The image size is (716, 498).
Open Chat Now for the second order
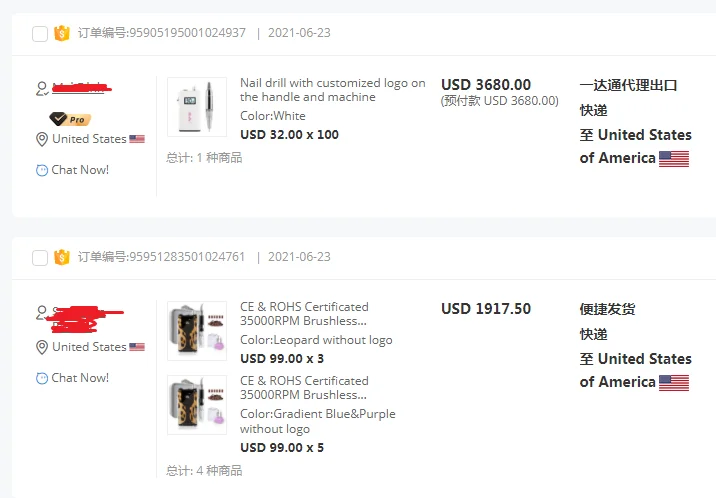(79, 378)
